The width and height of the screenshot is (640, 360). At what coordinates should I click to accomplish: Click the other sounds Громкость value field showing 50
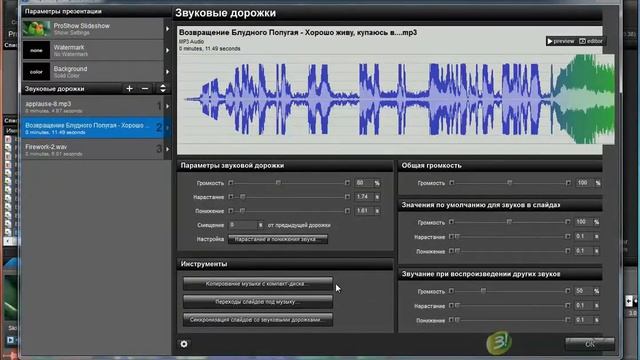coord(583,291)
